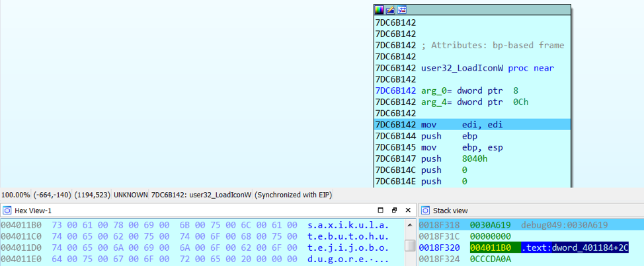Click ASCII text 's.a.x.i.k.u.l.a.'
The image size is (644, 266).
(x=348, y=225)
